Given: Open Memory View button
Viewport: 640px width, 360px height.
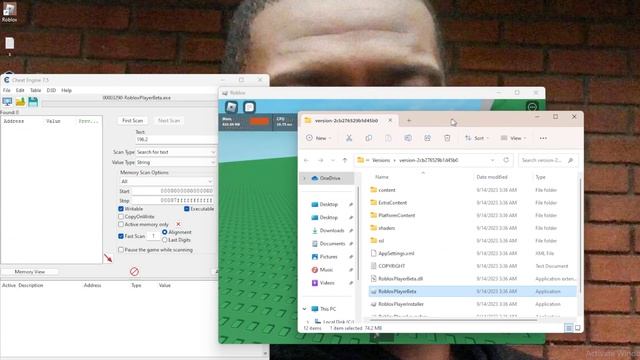Looking at the screenshot, I should tap(29, 271).
